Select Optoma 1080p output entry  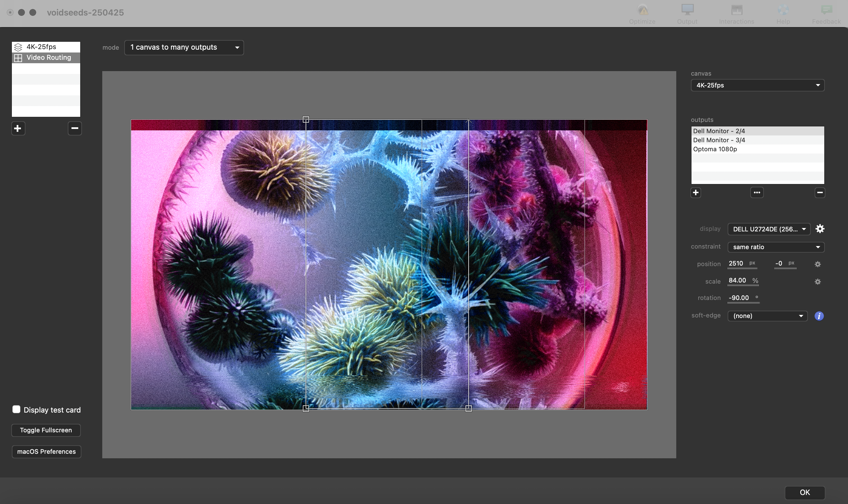(715, 149)
